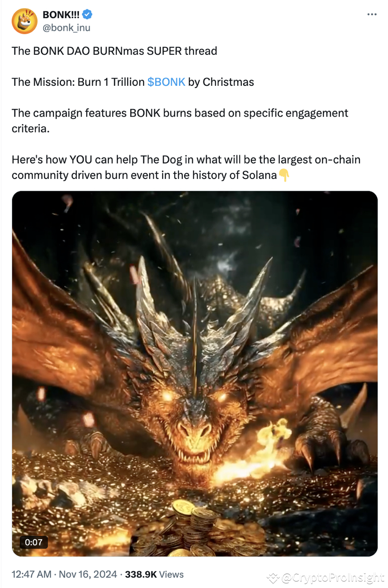Play the dragon video
388x588 pixels.
pos(194,373)
